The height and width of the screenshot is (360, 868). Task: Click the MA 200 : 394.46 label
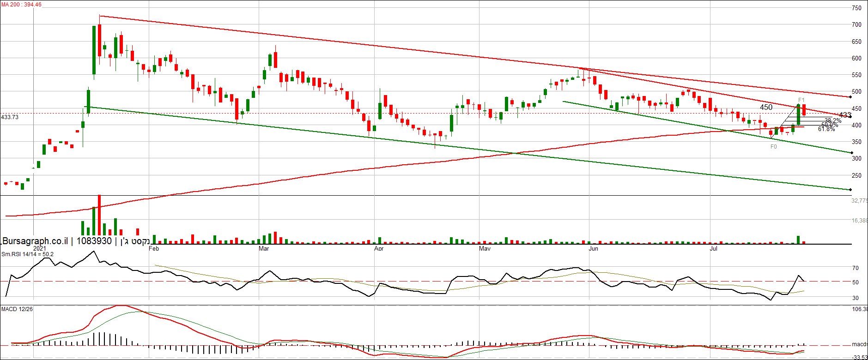point(21,5)
